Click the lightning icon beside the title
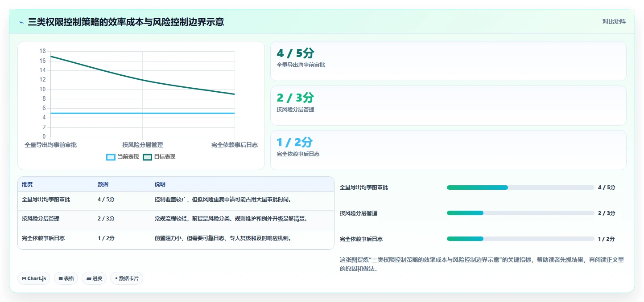This screenshot has height=302, width=644. click(21, 22)
